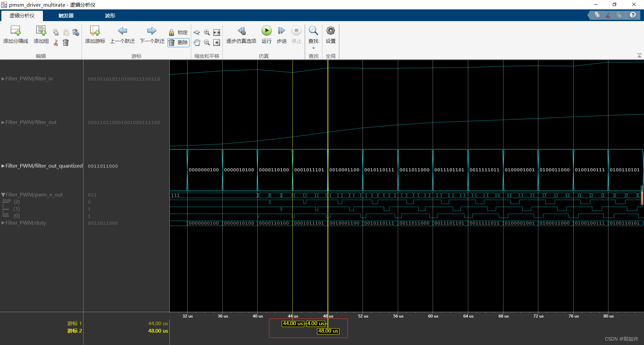Expand the Filter_PWM/filter_in signal

pos(3,79)
